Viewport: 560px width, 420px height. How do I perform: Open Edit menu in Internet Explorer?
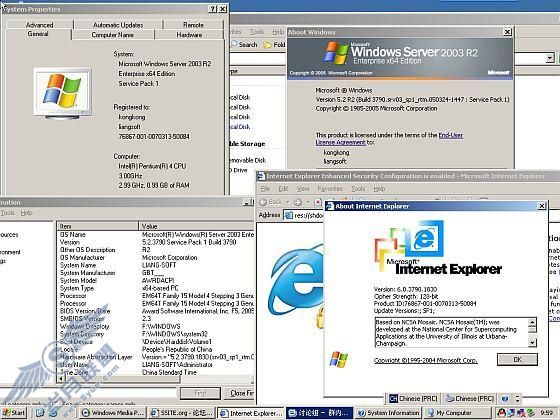tap(283, 189)
